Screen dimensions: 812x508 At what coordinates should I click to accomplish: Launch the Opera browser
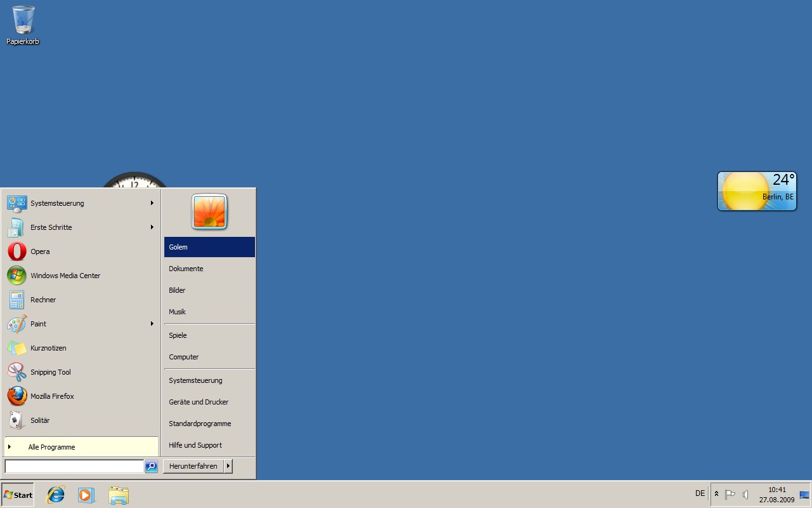pos(40,251)
